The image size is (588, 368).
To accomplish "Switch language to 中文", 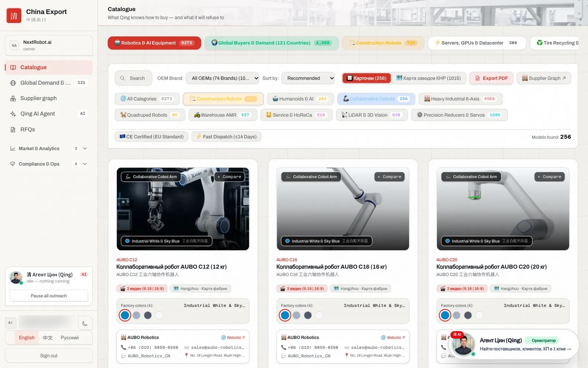I will click(48, 338).
